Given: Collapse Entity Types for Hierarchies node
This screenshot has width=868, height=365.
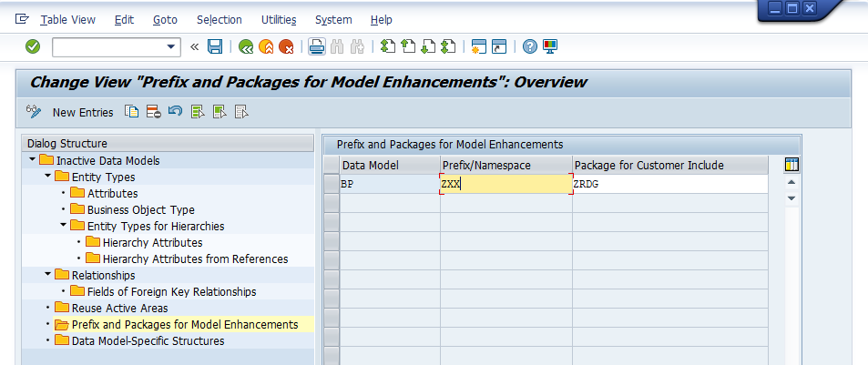Looking at the screenshot, I should (x=64, y=226).
